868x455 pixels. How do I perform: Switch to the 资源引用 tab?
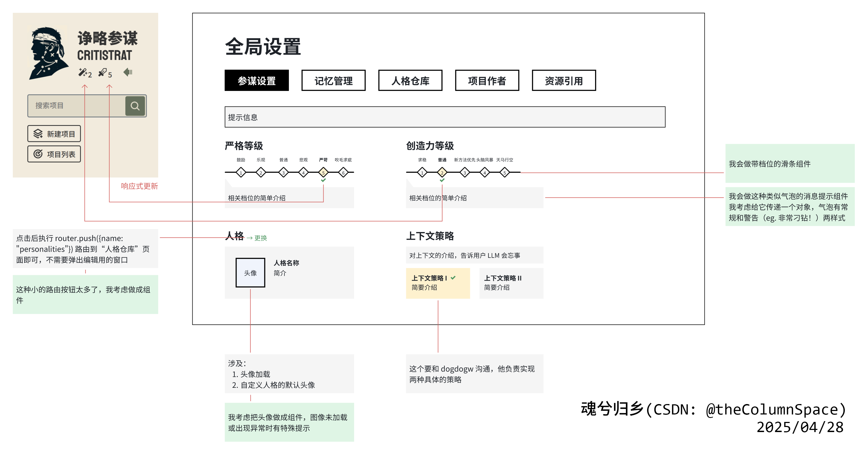(564, 81)
